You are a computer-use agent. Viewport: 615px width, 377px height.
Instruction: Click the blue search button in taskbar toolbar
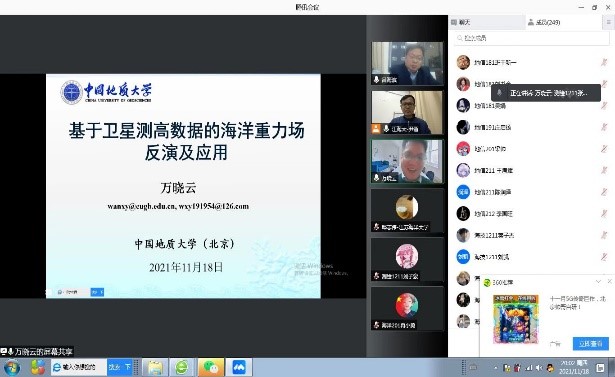[120, 367]
